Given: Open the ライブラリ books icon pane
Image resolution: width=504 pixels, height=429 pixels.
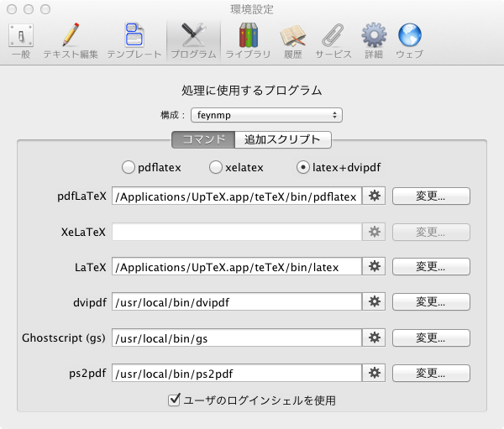Looking at the screenshot, I should point(248,40).
